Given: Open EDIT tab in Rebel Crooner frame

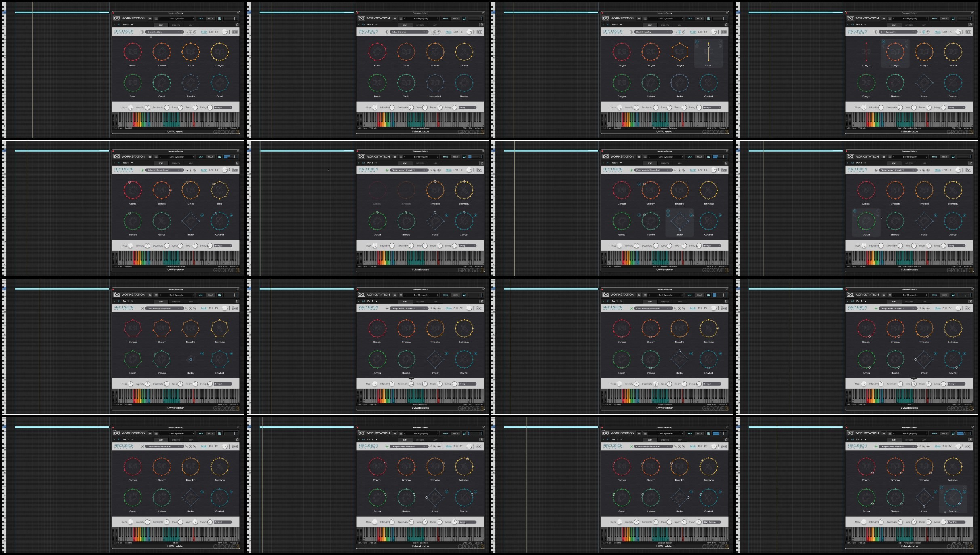Looking at the screenshot, I should (405, 25).
